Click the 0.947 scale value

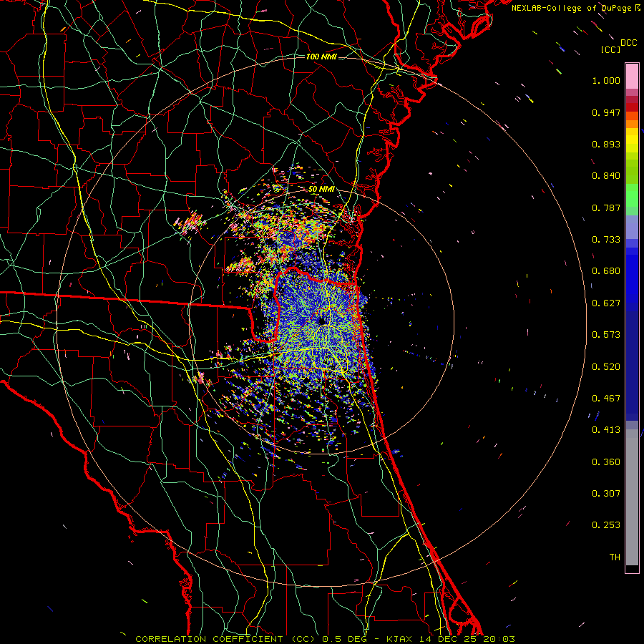pyautogui.click(x=606, y=112)
